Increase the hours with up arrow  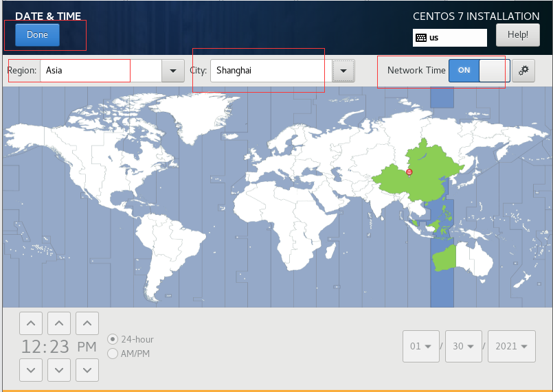(31, 323)
